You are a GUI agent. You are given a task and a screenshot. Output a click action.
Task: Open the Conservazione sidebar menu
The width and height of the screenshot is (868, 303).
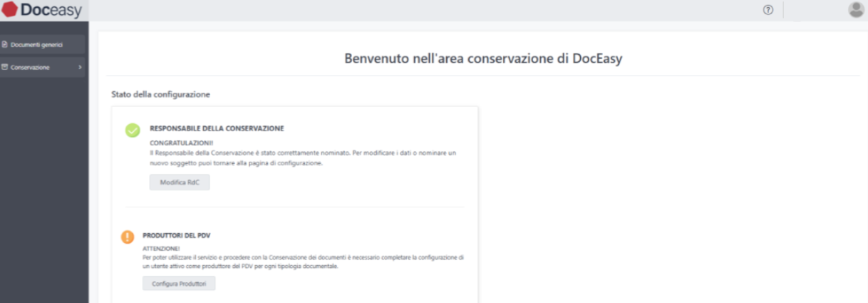click(x=43, y=67)
